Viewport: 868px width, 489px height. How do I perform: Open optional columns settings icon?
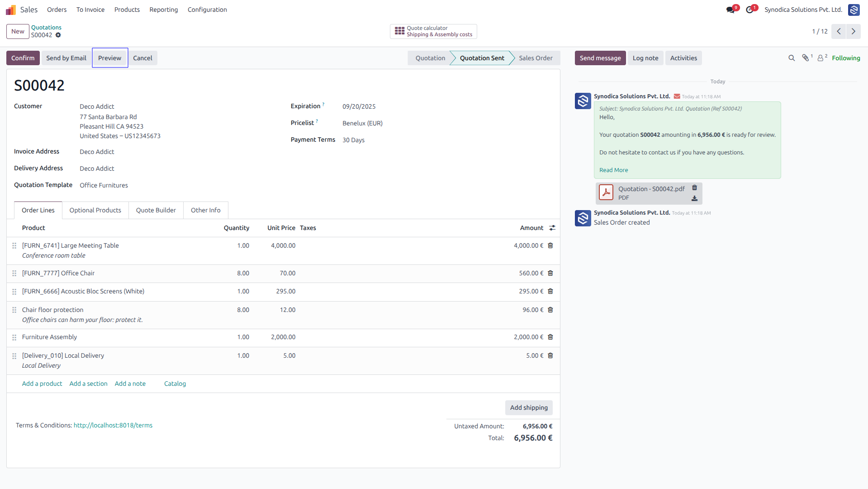[552, 228]
